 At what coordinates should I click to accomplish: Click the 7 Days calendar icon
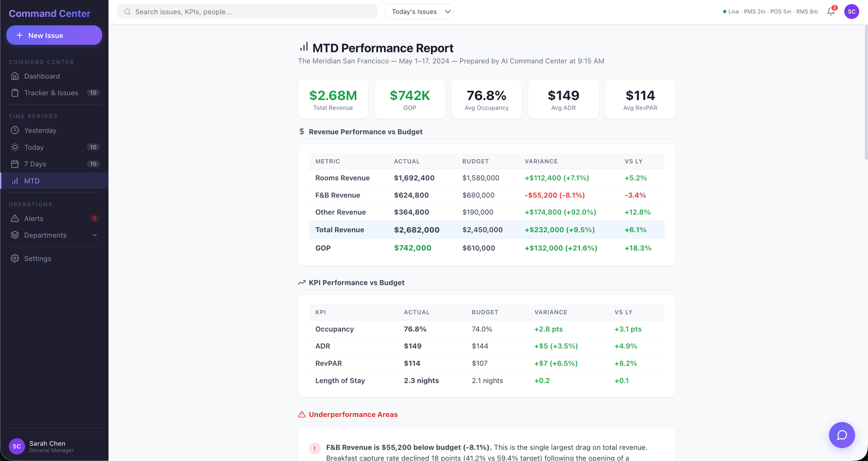[x=15, y=164]
